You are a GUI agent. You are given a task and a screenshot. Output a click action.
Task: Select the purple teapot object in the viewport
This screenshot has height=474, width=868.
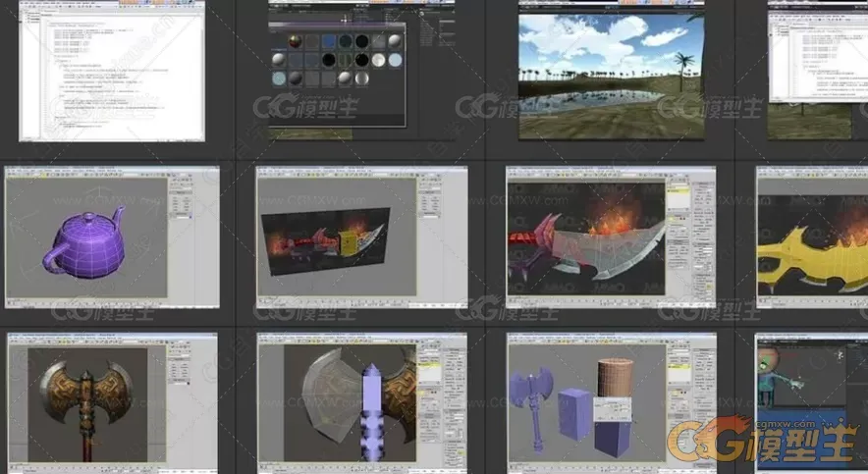[x=84, y=242]
